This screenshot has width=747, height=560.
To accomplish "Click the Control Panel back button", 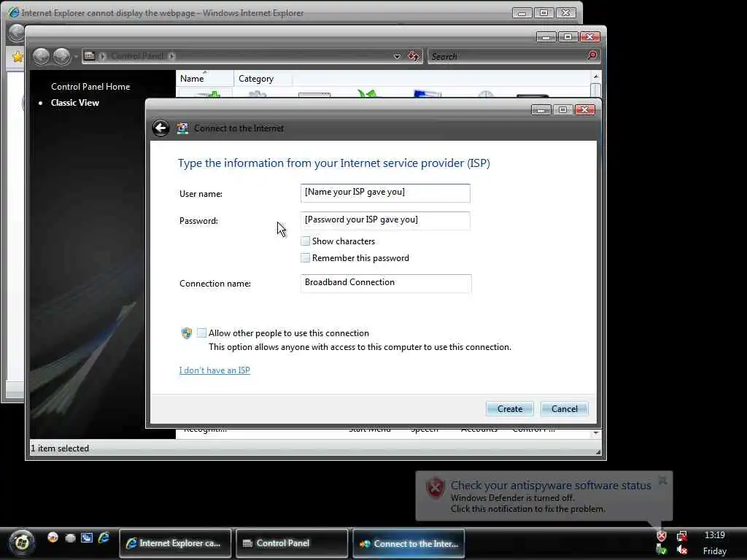I will tap(42, 56).
